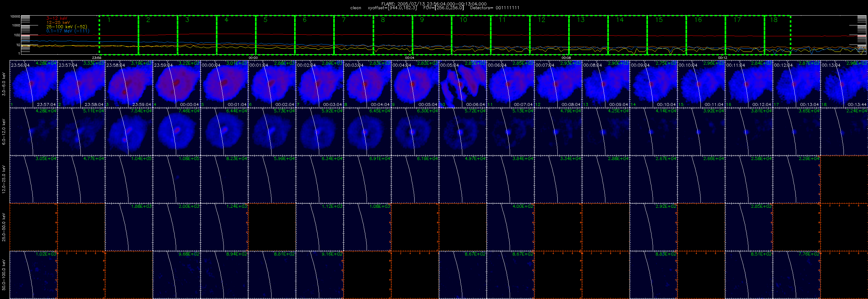Click the 10000 value on count-rate axis

click(15, 17)
